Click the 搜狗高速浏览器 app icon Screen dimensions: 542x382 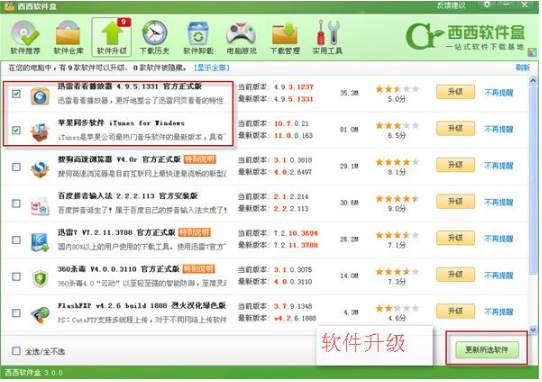point(40,169)
